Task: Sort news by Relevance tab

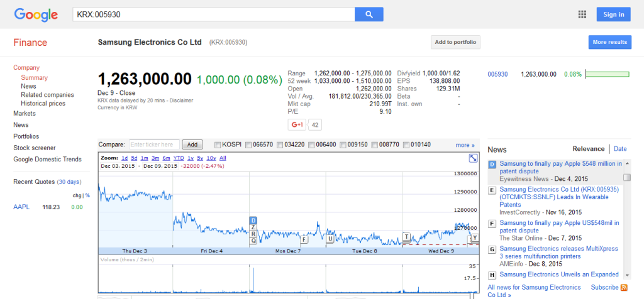Action: click(589, 149)
